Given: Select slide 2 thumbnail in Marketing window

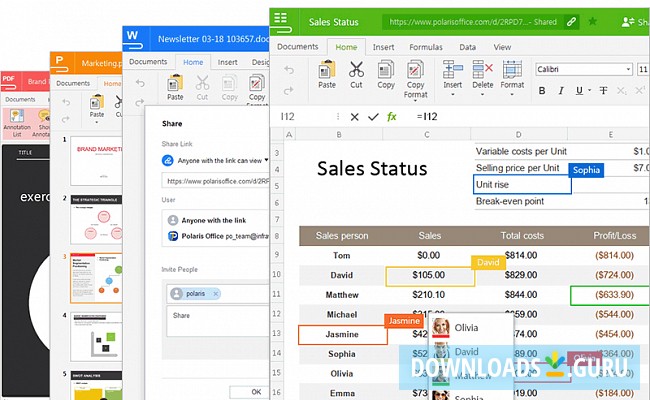Looking at the screenshot, I should 96,219.
